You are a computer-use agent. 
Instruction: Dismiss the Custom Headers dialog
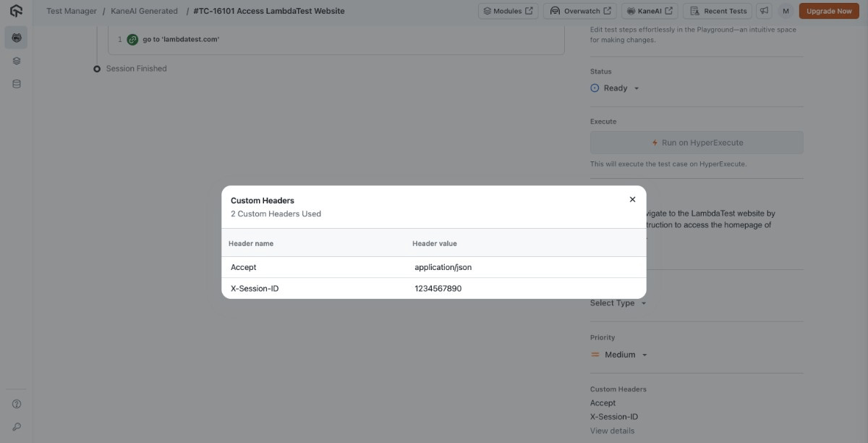coord(631,199)
